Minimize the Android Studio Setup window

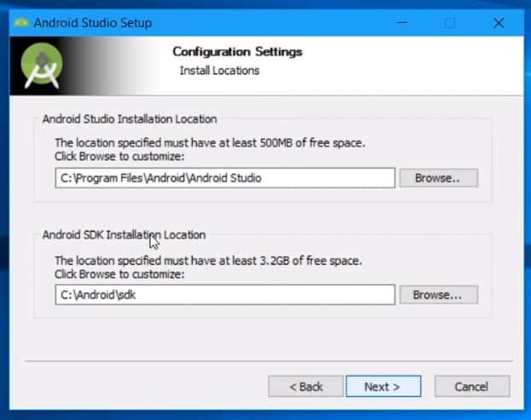[x=401, y=23]
